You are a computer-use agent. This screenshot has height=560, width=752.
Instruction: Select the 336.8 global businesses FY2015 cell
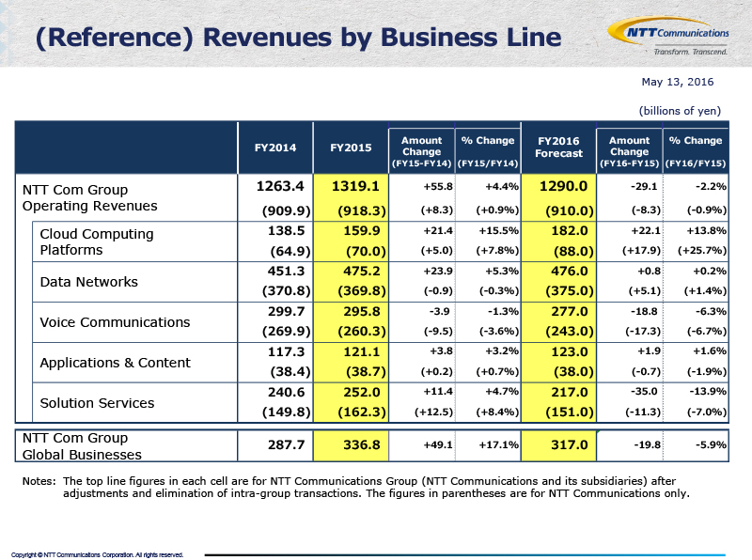coord(362,445)
